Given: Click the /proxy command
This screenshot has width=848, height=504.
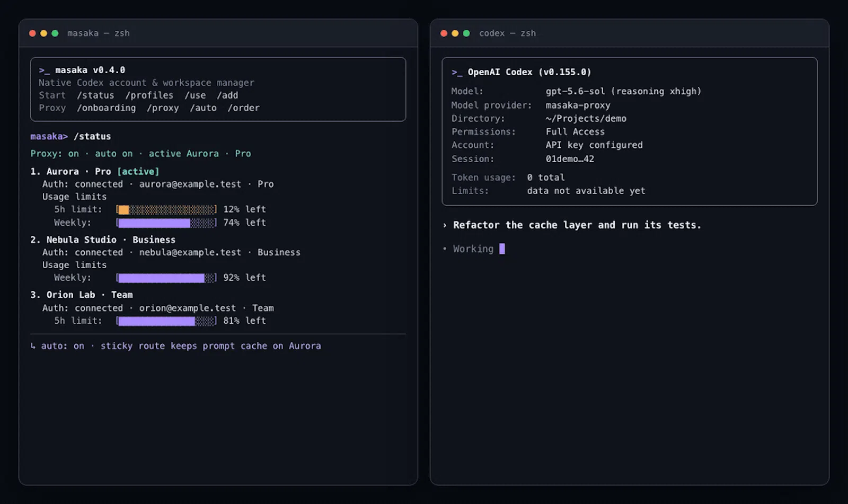Looking at the screenshot, I should click(x=163, y=108).
